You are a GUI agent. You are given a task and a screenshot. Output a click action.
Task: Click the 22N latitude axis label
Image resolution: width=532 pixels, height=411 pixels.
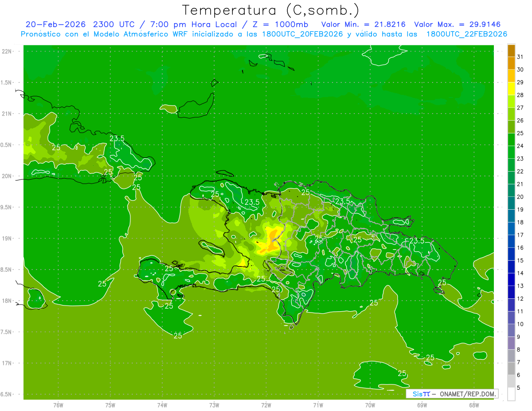pyautogui.click(x=6, y=51)
